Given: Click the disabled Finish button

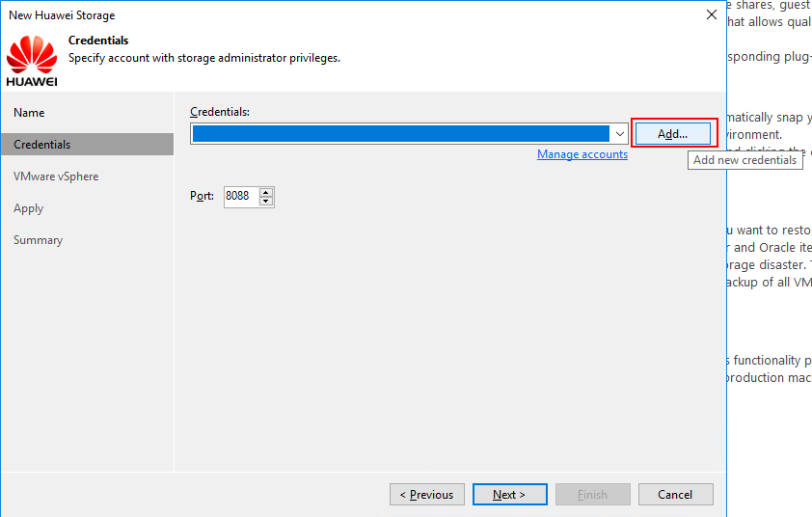Looking at the screenshot, I should coord(592,495).
